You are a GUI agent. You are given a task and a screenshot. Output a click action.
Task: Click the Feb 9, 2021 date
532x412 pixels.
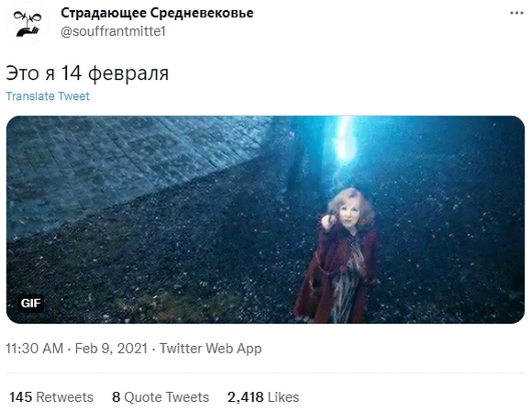pos(111,349)
